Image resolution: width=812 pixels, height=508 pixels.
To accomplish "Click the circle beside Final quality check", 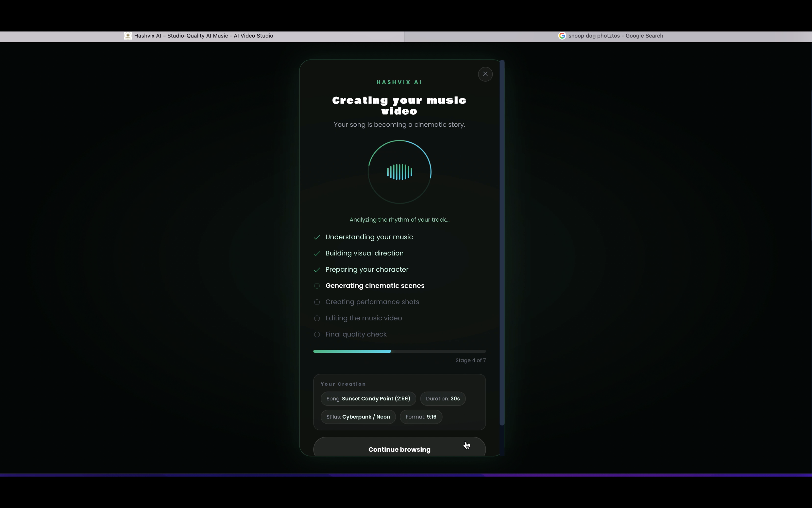I will click(317, 334).
